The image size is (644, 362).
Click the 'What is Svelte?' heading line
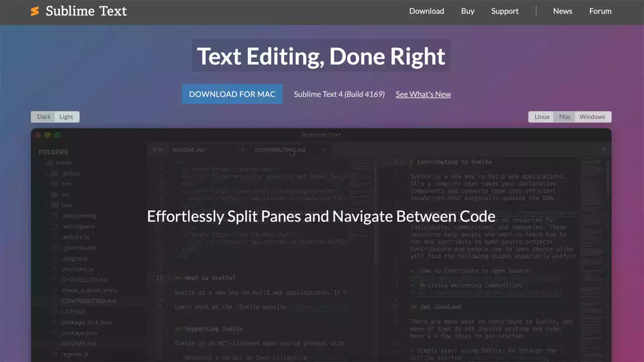(x=205, y=278)
